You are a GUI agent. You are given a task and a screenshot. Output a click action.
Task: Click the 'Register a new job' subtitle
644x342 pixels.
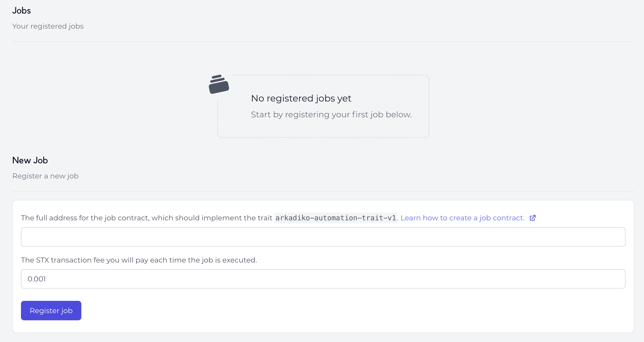pyautogui.click(x=45, y=176)
